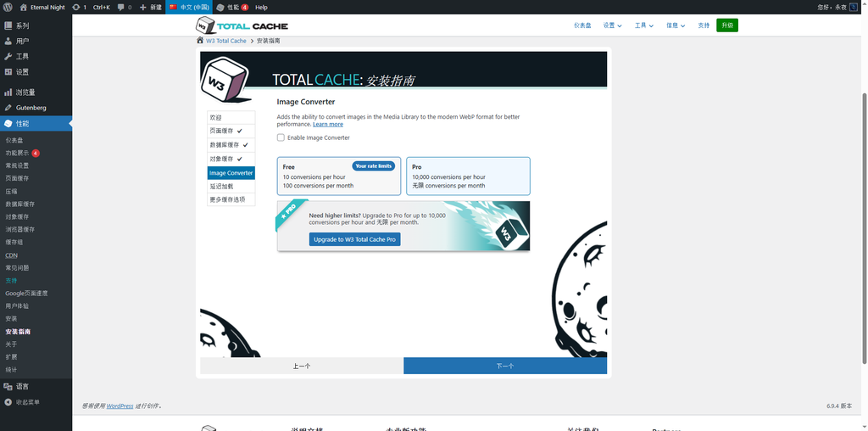Open the Eternal Night site home icon
Viewport: 868px width, 431px height.
pyautogui.click(x=23, y=7)
